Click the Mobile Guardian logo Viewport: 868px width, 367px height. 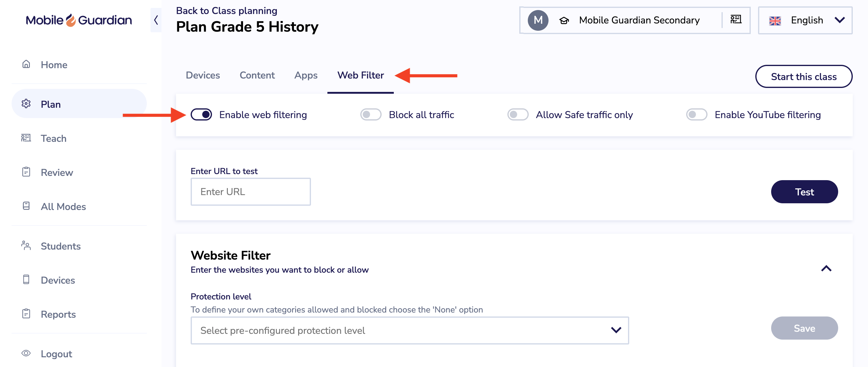(x=79, y=20)
